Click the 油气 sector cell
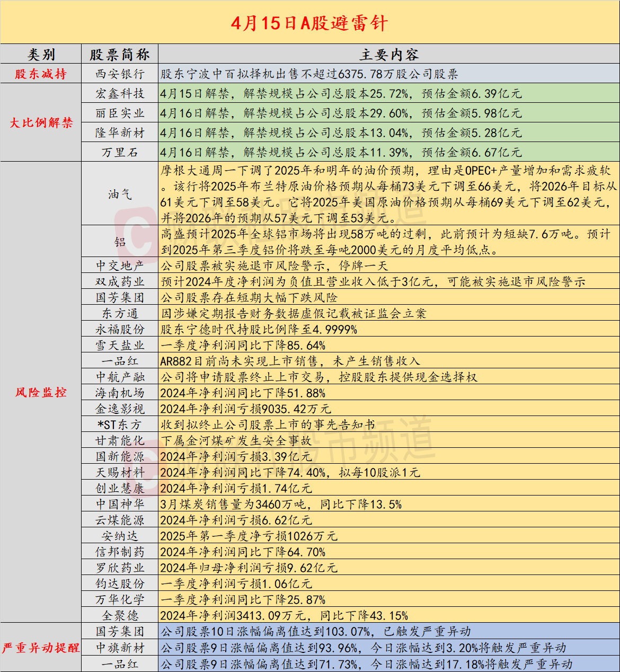Image resolution: width=620 pixels, height=672 pixels. point(120,194)
